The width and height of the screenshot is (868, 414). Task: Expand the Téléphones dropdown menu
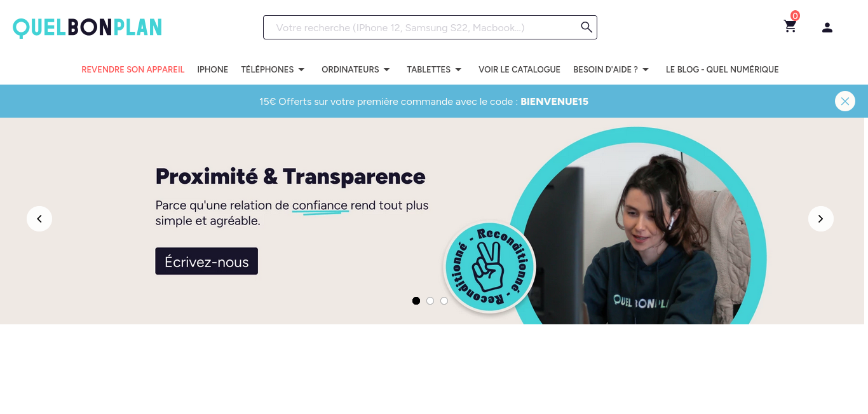[x=273, y=69]
